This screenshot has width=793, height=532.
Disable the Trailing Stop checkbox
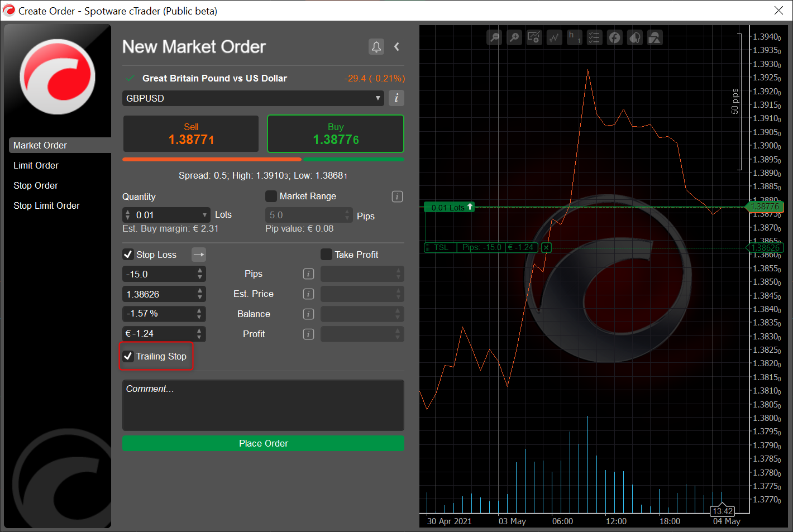(128, 356)
